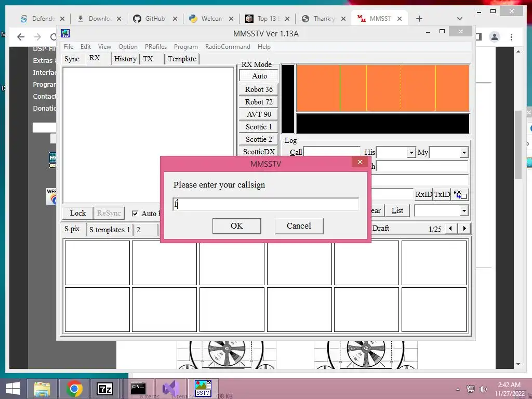This screenshot has width=532, height=399.
Task: Switch to S.pix tab
Action: [72, 229]
